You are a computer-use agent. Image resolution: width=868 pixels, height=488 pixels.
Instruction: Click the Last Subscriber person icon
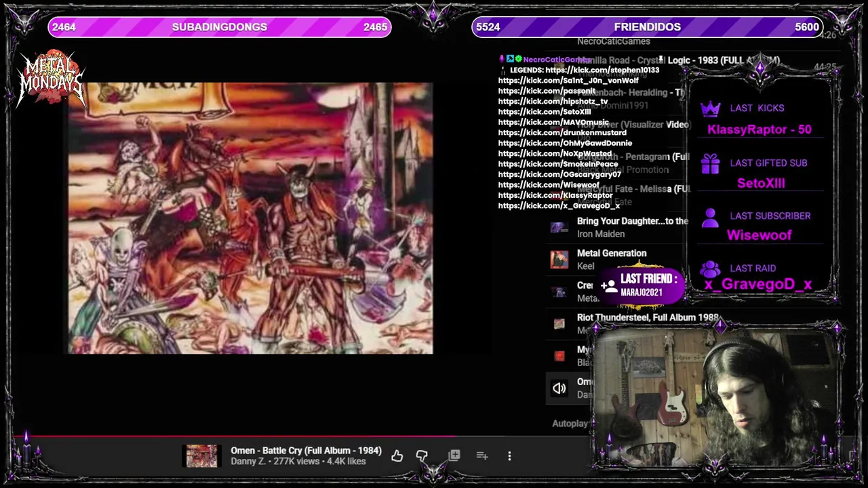[x=710, y=217]
